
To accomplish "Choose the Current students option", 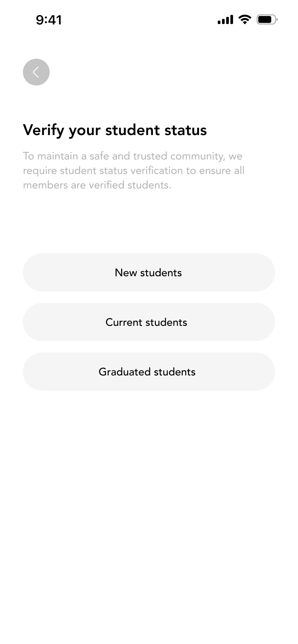I will [149, 322].
